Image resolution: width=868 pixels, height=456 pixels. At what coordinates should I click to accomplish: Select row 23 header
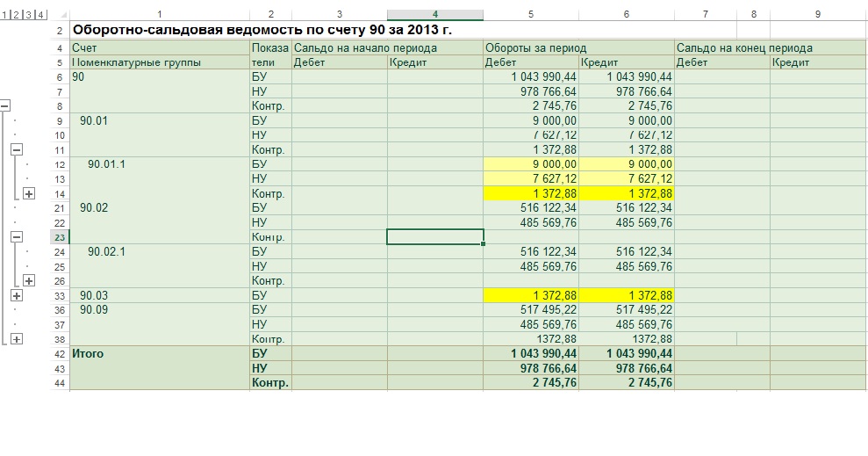tap(60, 237)
